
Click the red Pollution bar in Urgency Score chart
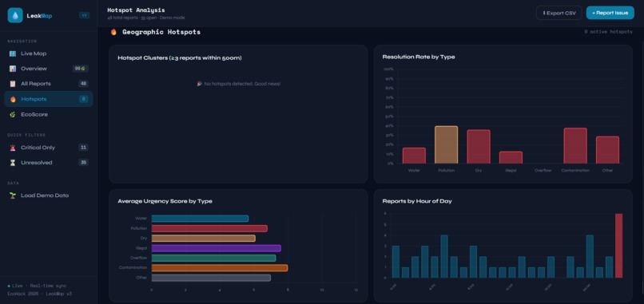(209, 228)
